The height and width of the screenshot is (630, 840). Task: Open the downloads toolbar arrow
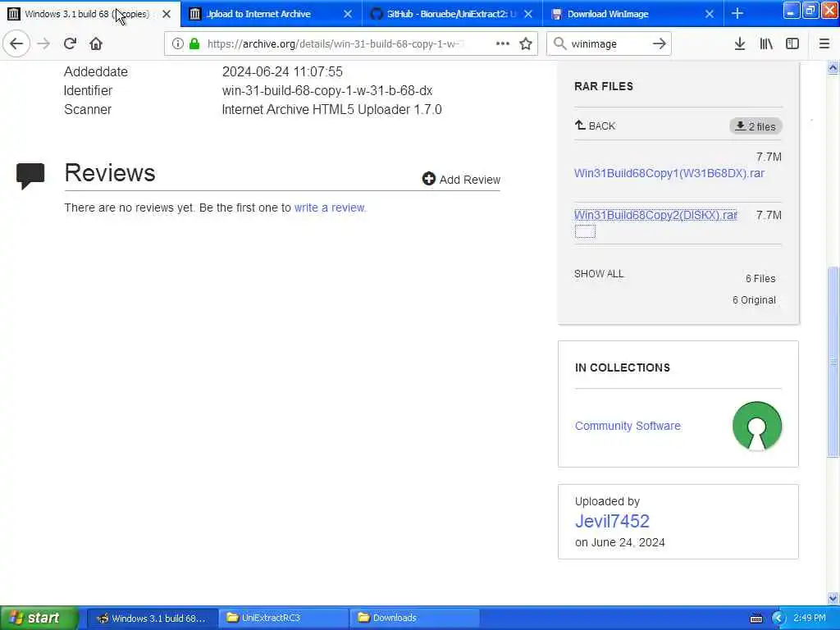(x=739, y=43)
